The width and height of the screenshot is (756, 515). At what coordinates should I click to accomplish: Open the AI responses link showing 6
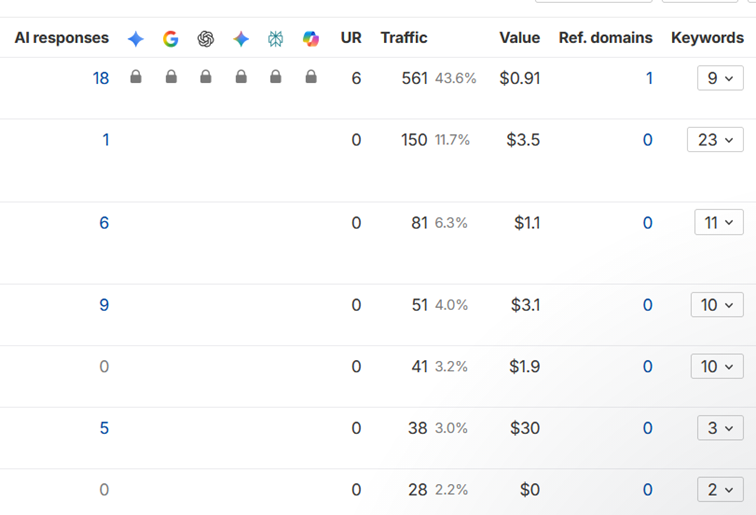[104, 223]
